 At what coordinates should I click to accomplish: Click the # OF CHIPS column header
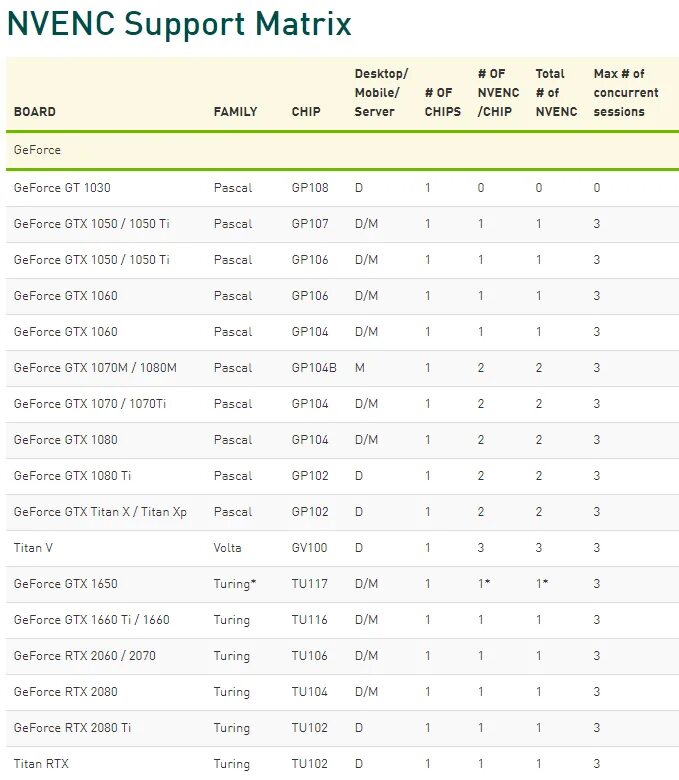tap(443, 102)
